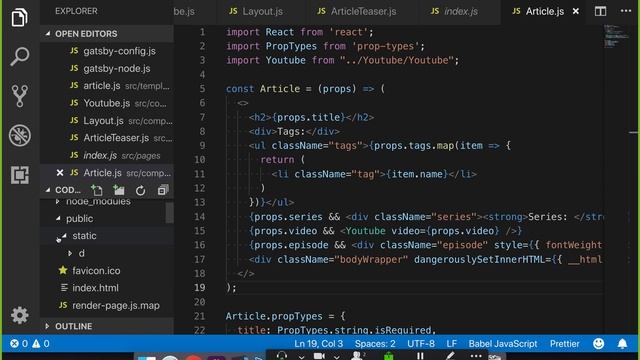Select favicon.ico in file tree
This screenshot has height=360, width=640.
pos(96,271)
